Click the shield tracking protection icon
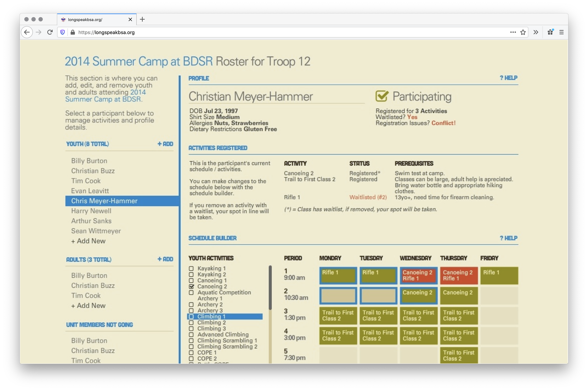Image resolution: width=588 pixels, height=390 pixels. [63, 32]
